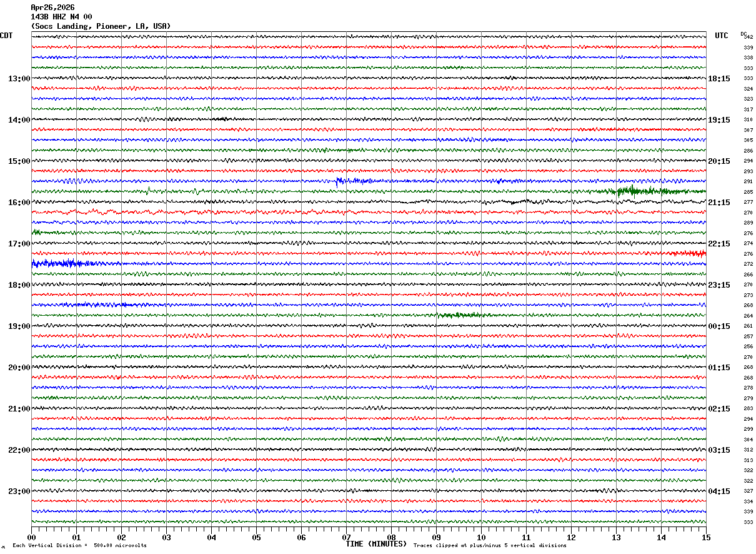
Task: Click the TIME (MINUTES) axis title
Action: point(376,544)
